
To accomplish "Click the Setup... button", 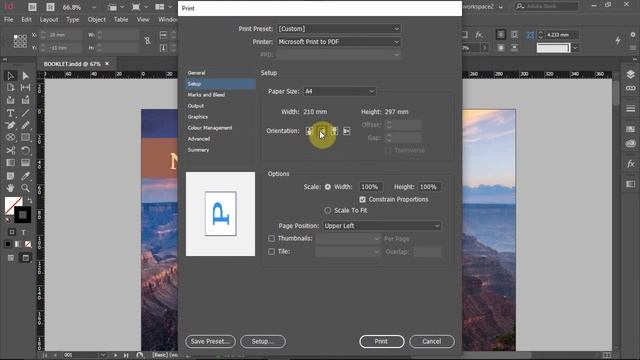I will 262,341.
